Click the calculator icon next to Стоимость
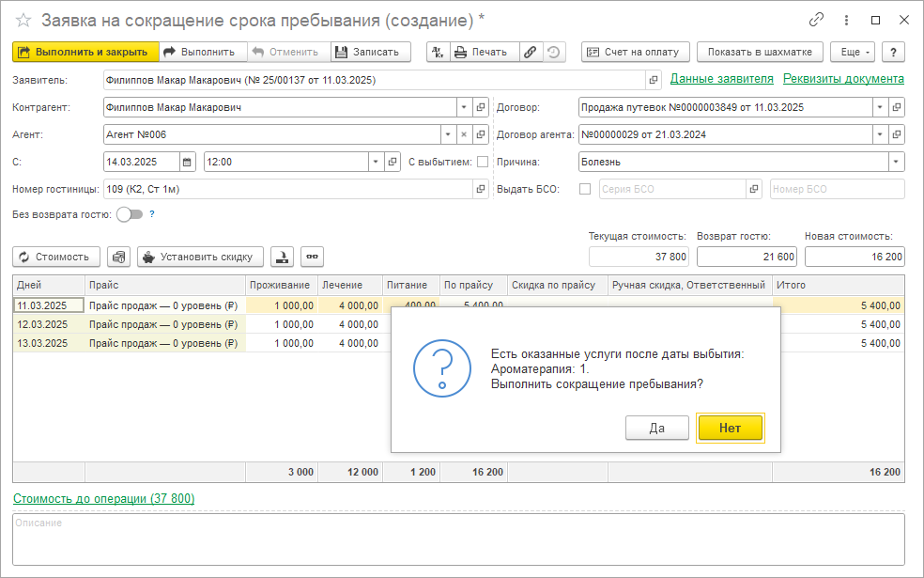This screenshot has width=924, height=578. coord(118,257)
